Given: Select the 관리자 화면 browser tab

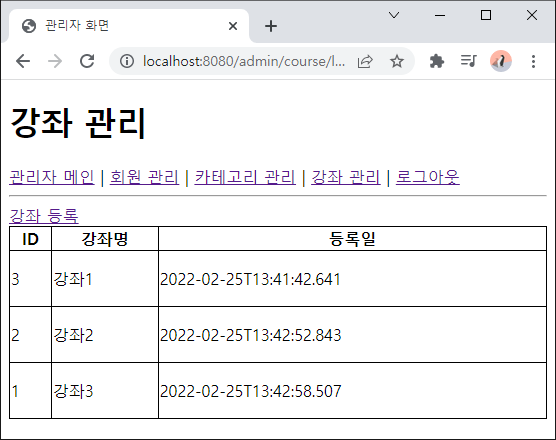Looking at the screenshot, I should pos(128,26).
